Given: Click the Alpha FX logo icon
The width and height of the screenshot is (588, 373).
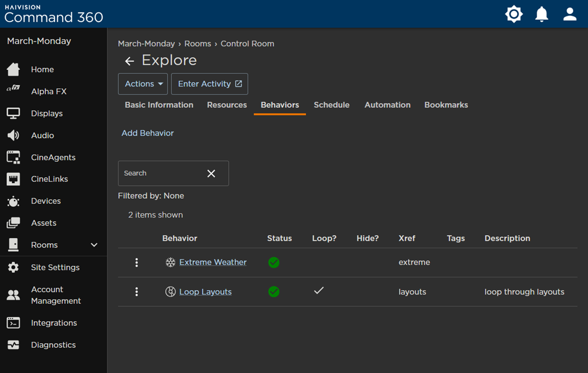Looking at the screenshot, I should coord(13,88).
